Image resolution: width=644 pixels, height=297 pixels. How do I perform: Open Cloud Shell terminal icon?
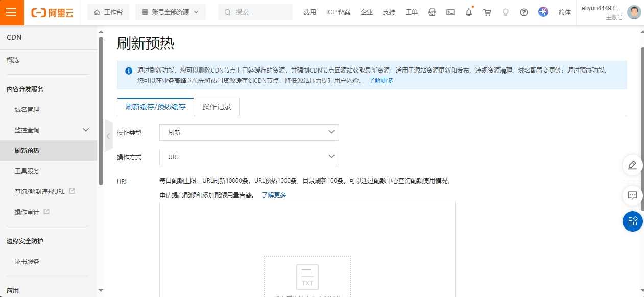pos(450,12)
